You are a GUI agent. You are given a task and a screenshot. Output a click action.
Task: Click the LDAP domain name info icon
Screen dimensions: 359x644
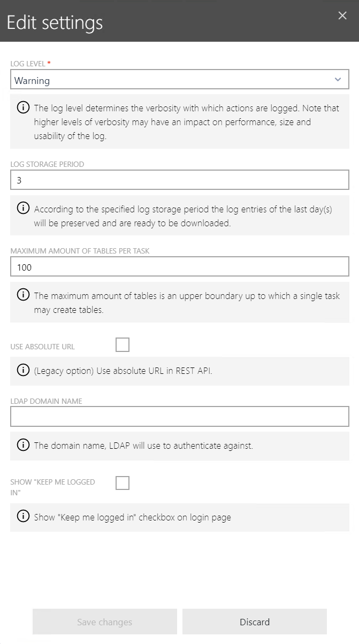22,445
